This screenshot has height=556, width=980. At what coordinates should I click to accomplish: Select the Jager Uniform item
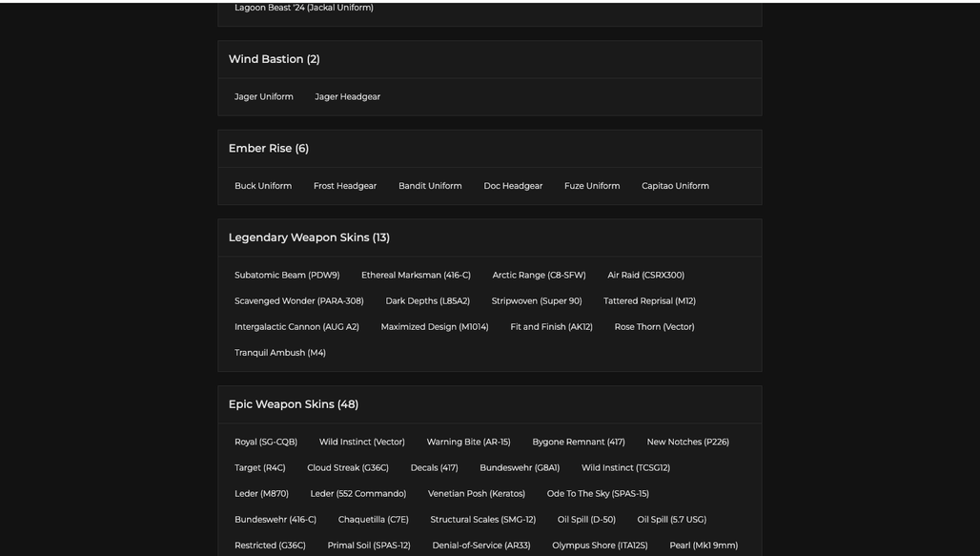(264, 97)
